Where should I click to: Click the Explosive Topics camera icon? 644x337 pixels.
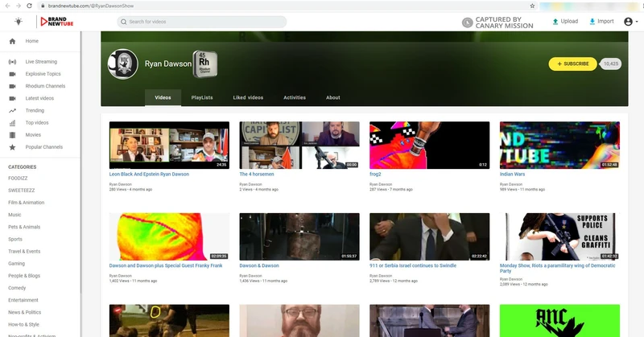click(12, 74)
